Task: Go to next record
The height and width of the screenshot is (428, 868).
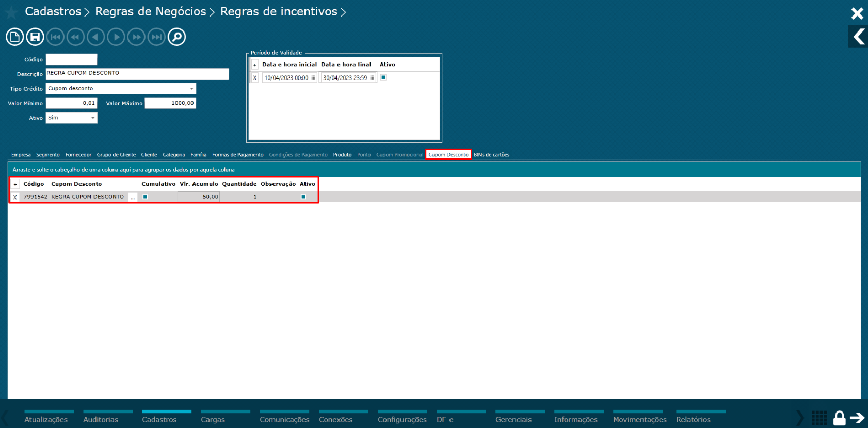Action: (x=116, y=37)
